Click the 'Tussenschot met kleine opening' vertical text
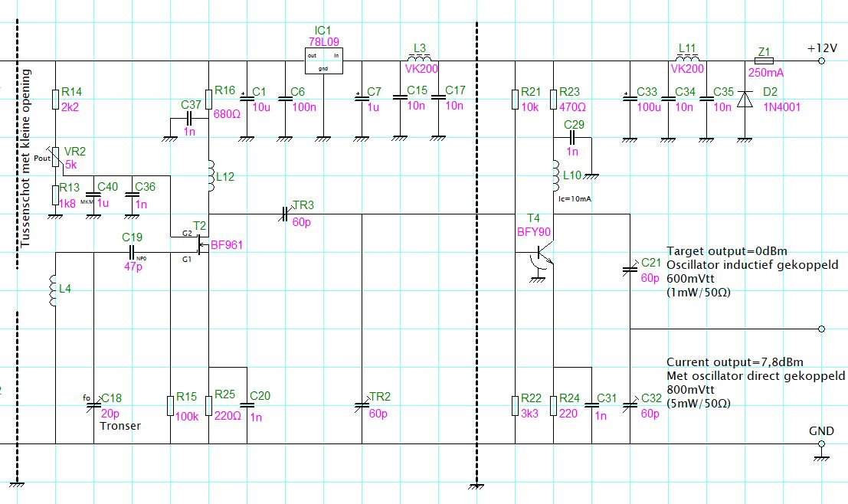 [x=25, y=158]
